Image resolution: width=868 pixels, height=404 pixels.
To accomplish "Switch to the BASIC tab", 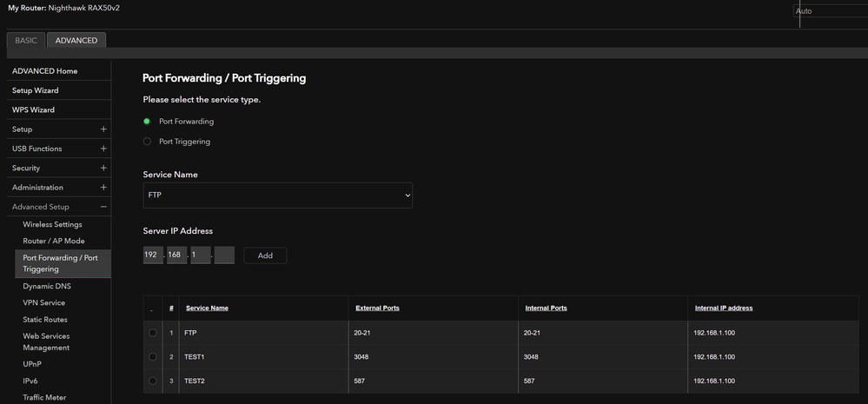I will coord(26,40).
